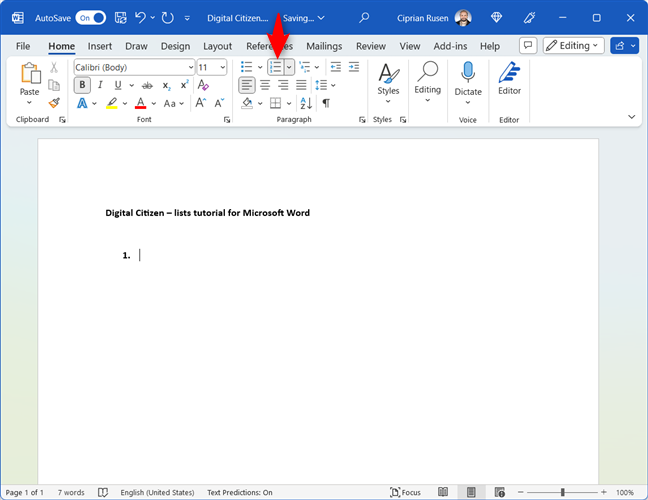Click the Paste clipboard icon

[x=31, y=73]
